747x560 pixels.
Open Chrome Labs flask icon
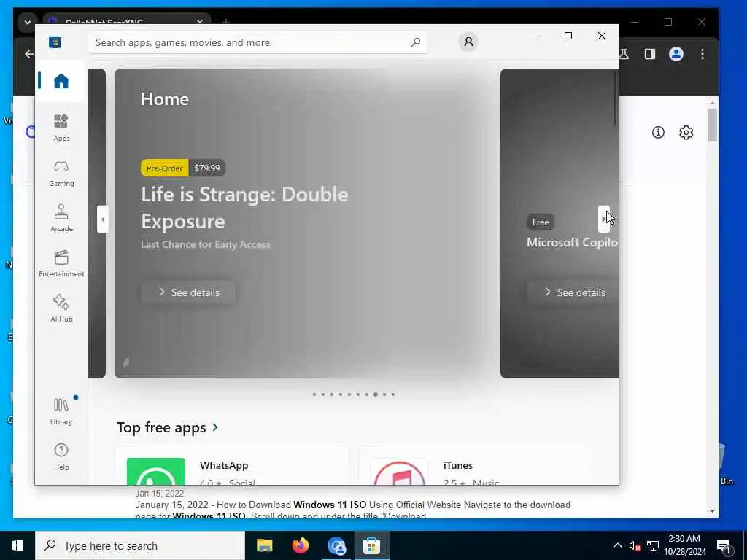[x=624, y=54]
